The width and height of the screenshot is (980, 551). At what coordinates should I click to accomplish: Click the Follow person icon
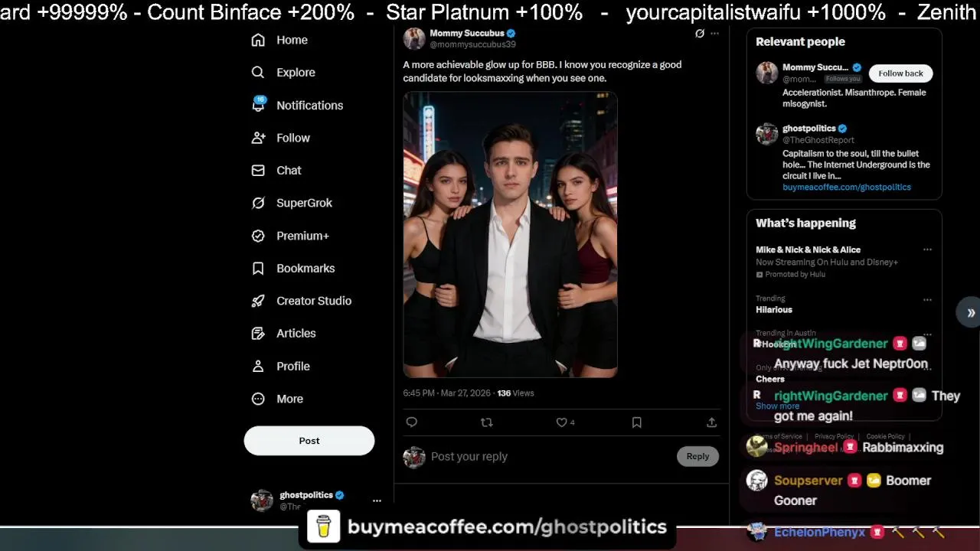258,138
